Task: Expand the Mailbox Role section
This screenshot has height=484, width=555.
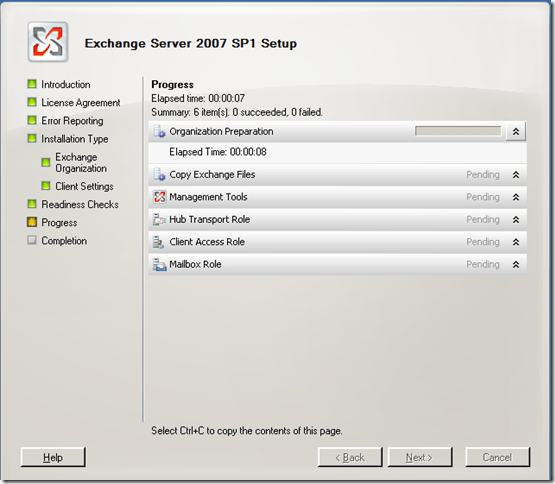Action: pos(516,264)
